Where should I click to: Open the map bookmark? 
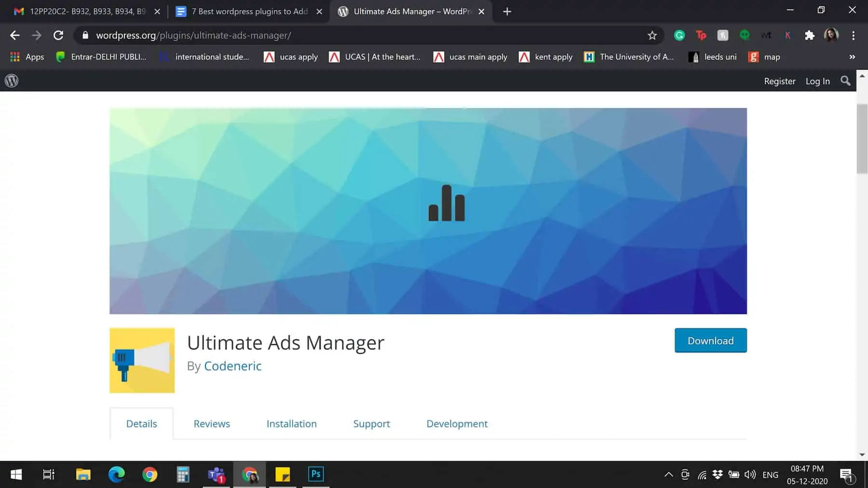point(764,57)
